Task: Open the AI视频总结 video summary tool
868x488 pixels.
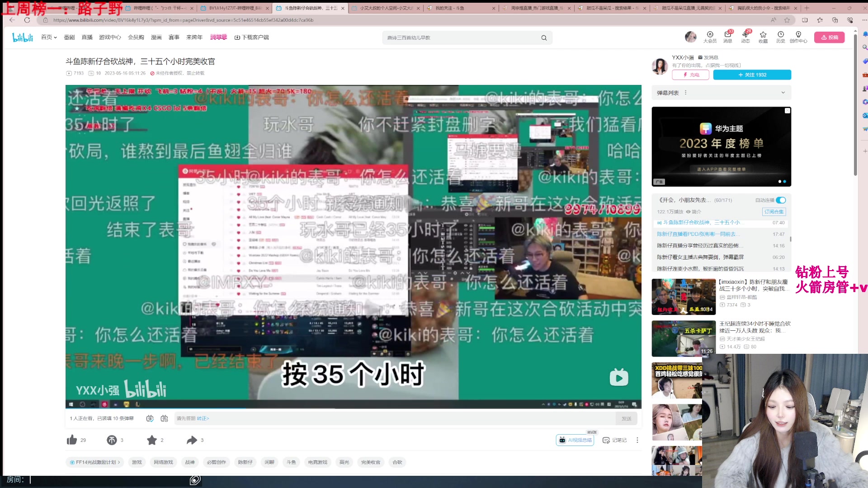Action: 575,440
